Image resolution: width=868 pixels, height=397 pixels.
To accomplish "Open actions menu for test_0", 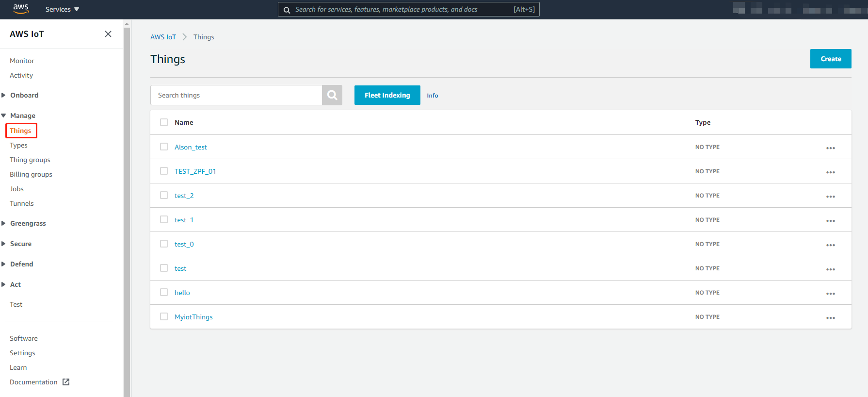I will [831, 245].
